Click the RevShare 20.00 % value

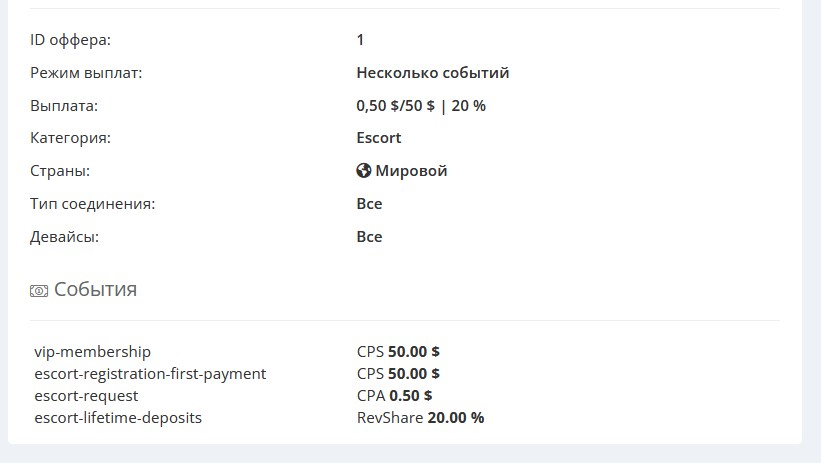(420, 418)
